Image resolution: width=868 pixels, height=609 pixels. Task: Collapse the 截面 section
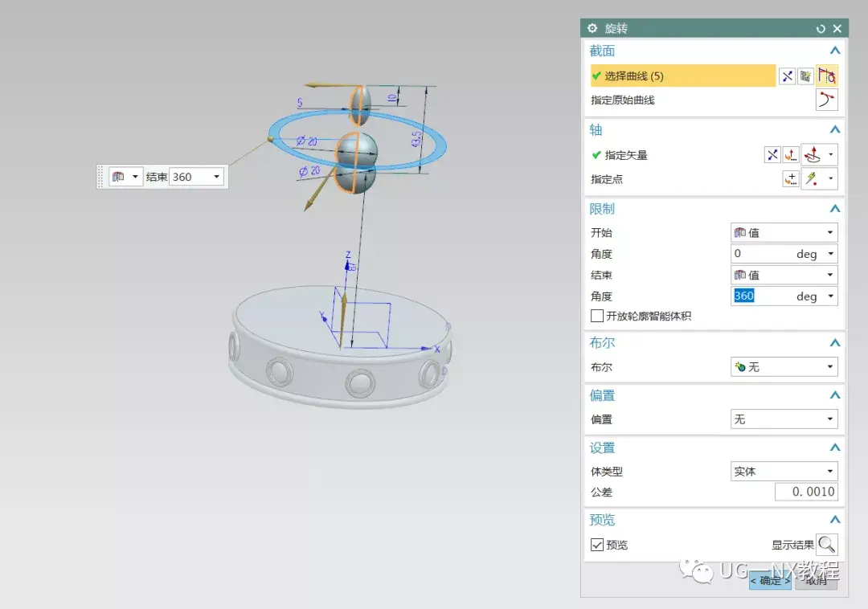pos(835,51)
